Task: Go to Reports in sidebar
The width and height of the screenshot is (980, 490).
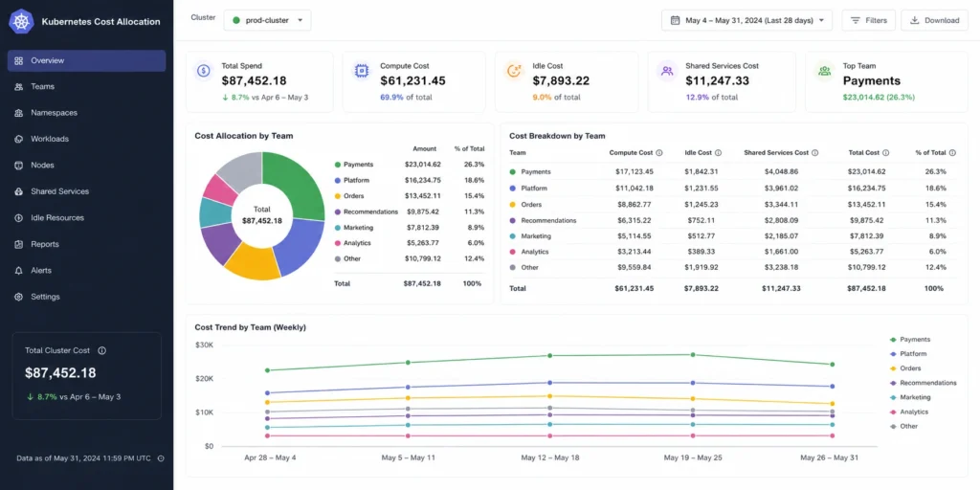Action: click(86, 244)
